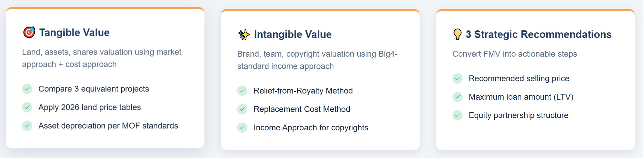Screen dimensions: 644x158
Task: Click the target icon beside Tangible Value
Action: tap(29, 32)
